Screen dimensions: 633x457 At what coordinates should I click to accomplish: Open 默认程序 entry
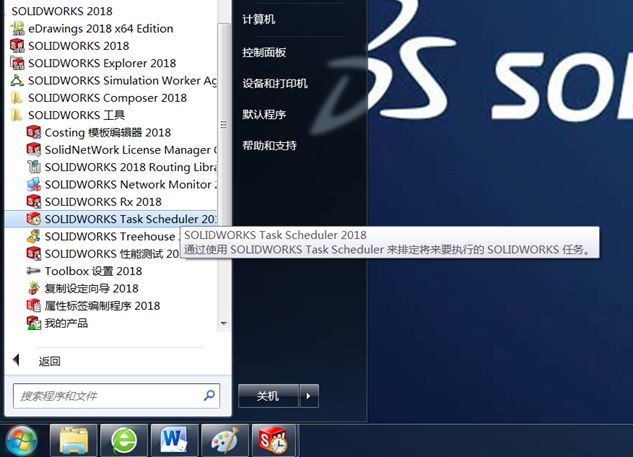(x=264, y=115)
